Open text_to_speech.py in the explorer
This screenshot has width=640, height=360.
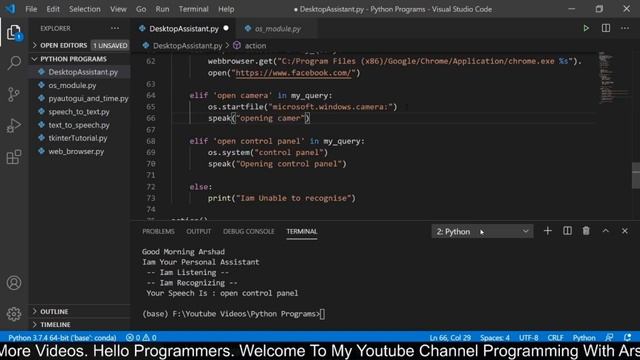[79, 125]
